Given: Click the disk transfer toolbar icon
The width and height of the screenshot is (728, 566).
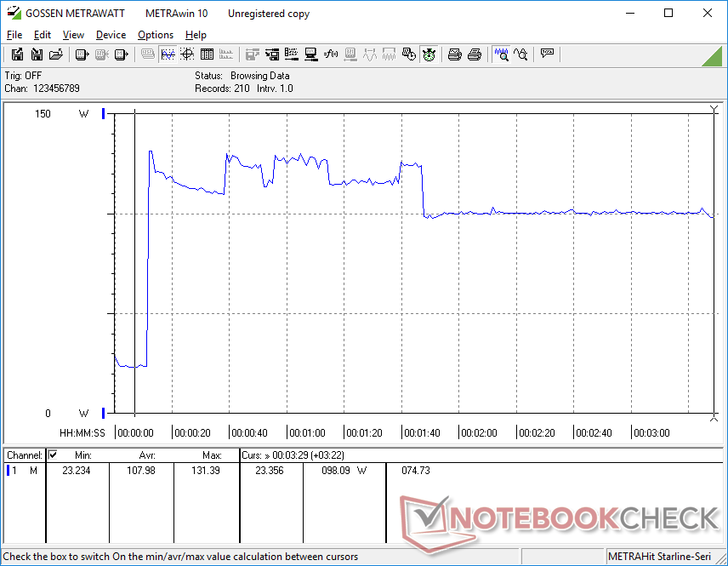Looking at the screenshot, I should click(x=272, y=54).
